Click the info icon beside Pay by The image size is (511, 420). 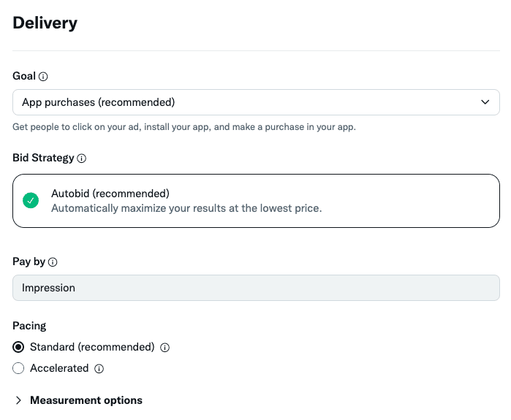(x=53, y=262)
